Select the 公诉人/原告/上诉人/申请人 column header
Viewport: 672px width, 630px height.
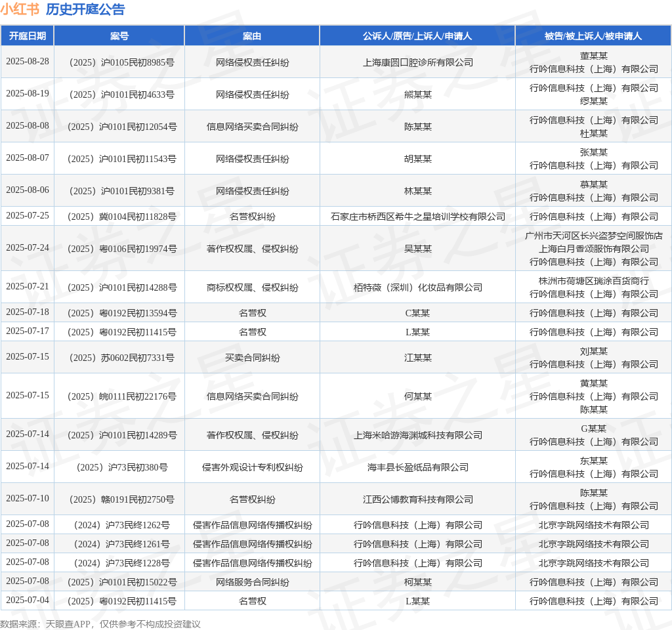point(417,36)
